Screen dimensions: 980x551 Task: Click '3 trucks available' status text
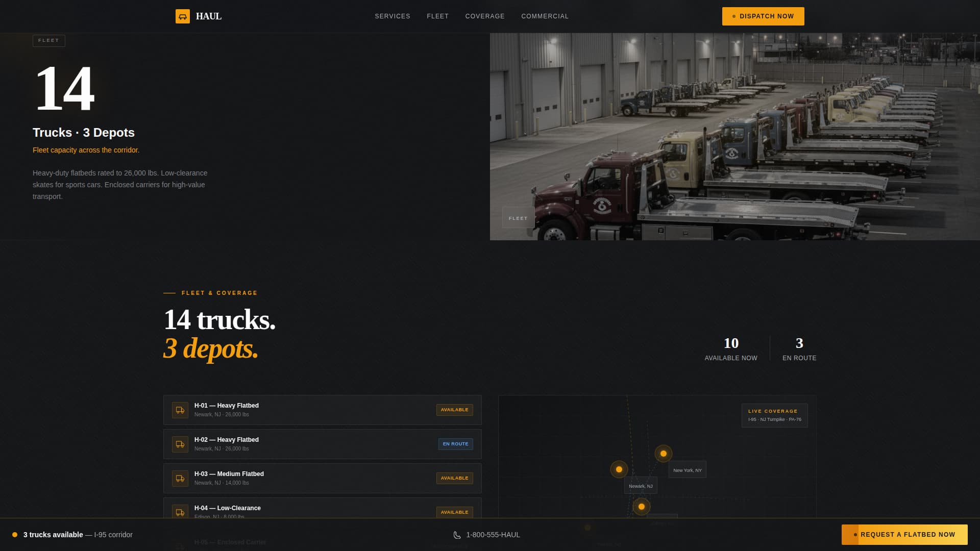coord(53,535)
